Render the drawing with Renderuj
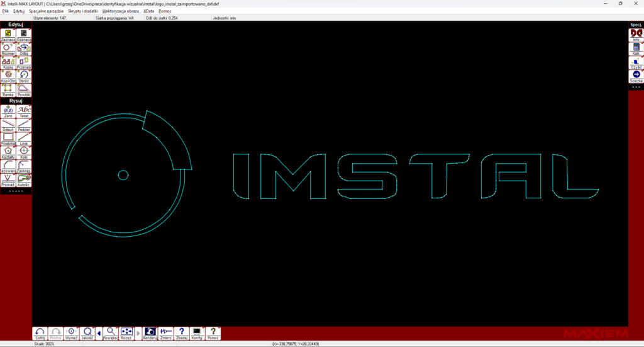 tap(150, 333)
